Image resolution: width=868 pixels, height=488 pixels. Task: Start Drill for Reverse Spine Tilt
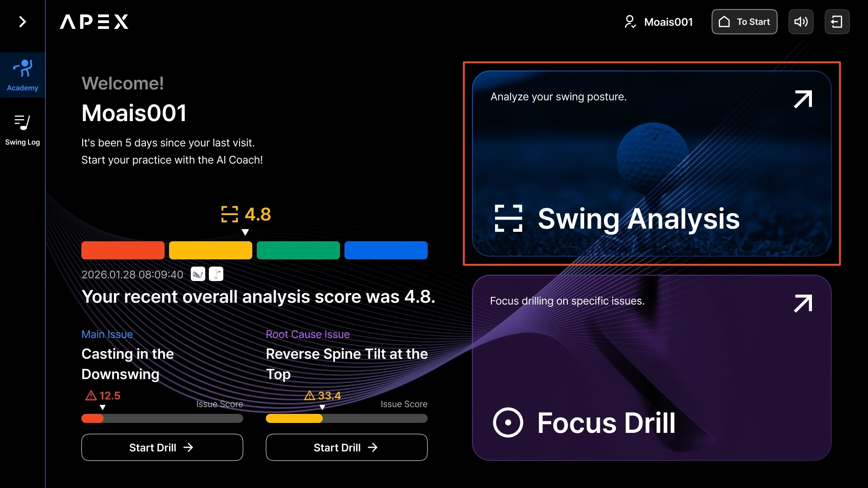click(x=346, y=447)
